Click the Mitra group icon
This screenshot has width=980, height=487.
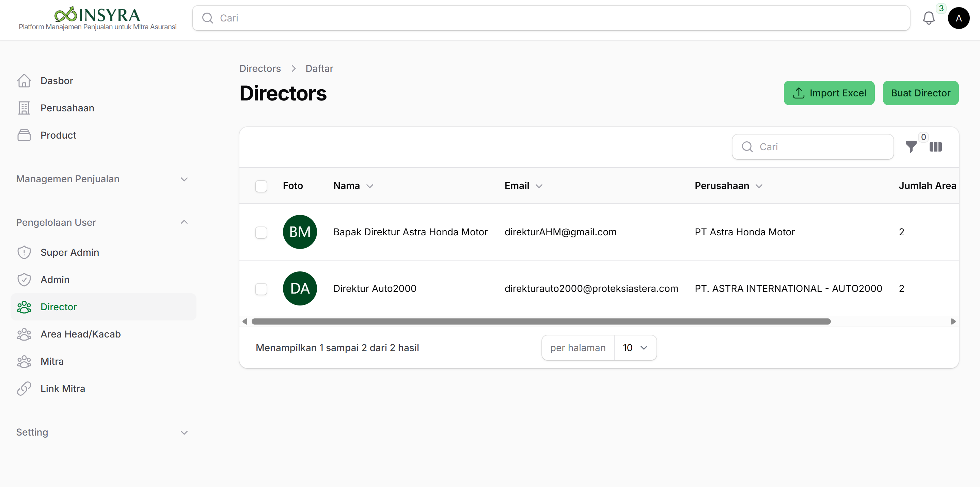[x=24, y=361]
